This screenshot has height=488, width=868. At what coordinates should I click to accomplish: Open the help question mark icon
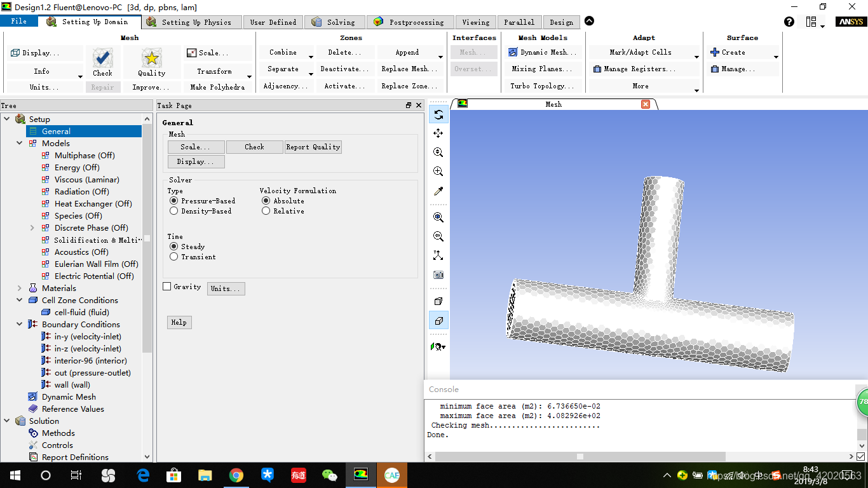pyautogui.click(x=789, y=22)
